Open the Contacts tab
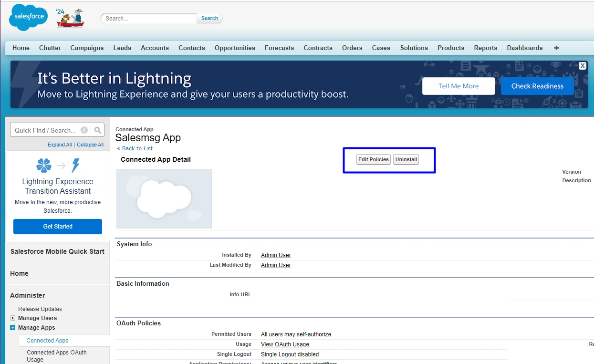 192,48
